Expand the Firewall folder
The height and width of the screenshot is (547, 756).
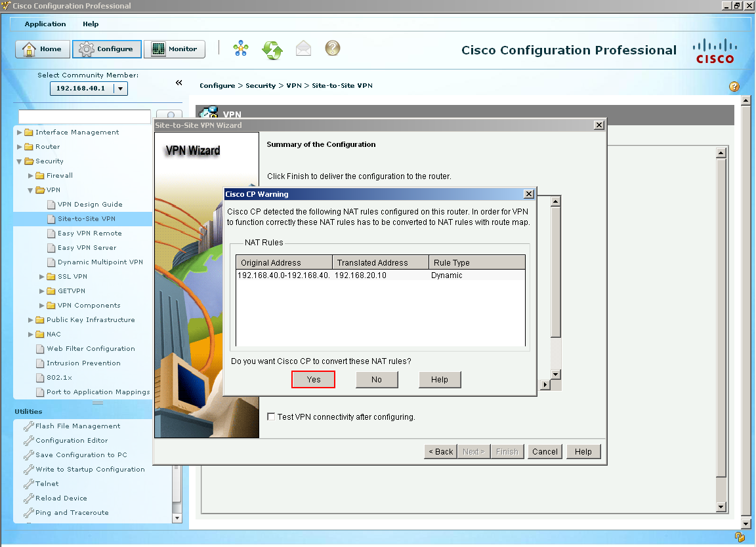[30, 175]
